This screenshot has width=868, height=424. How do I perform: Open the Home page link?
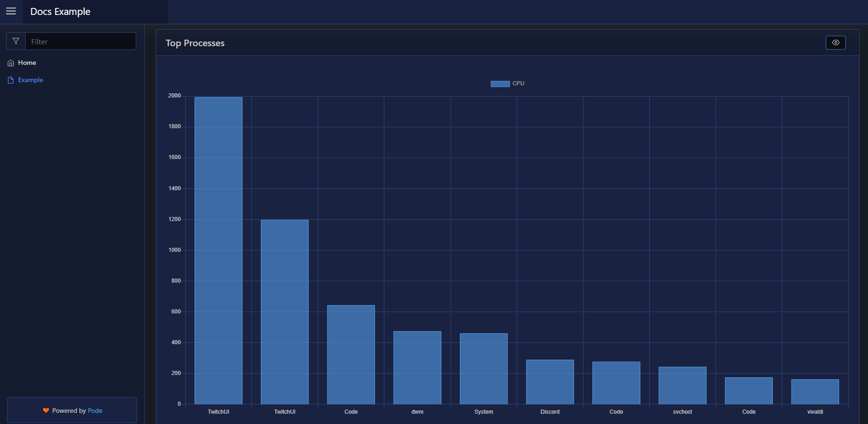(27, 63)
